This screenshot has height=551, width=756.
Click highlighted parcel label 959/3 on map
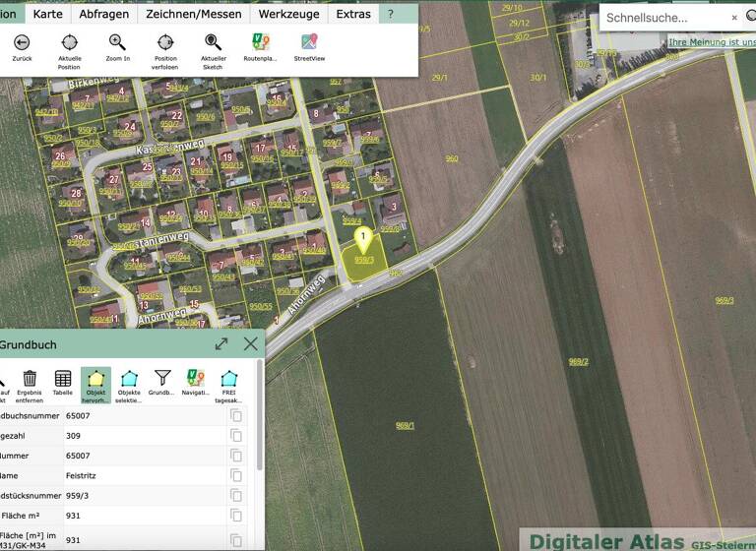pyautogui.click(x=364, y=260)
